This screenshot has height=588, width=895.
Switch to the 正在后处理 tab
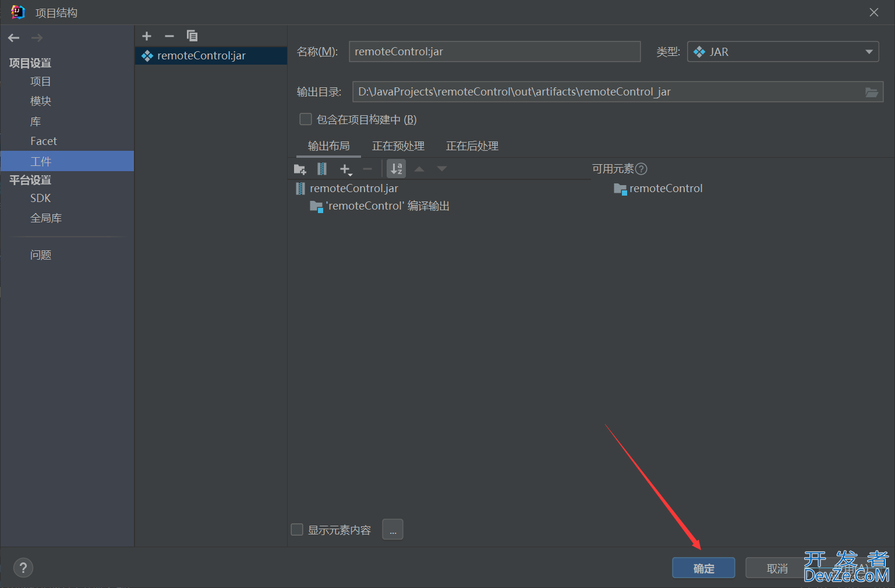click(472, 146)
